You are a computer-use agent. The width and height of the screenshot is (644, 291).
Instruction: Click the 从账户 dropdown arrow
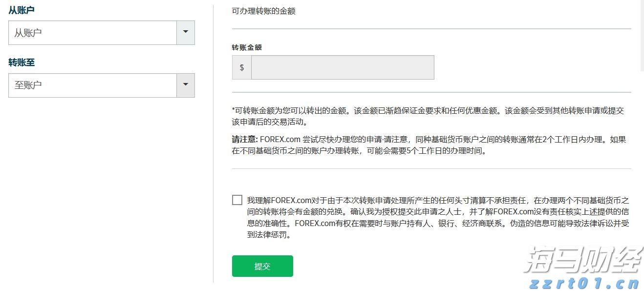coord(186,32)
